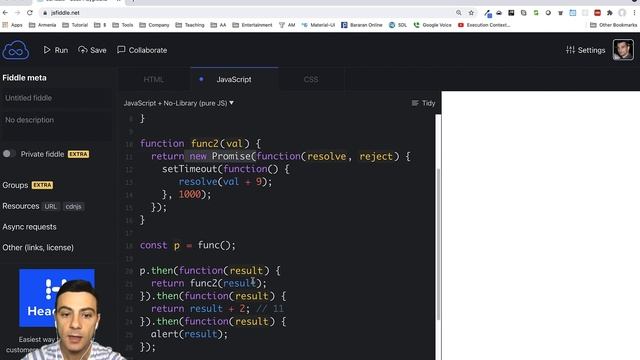This screenshot has width=640, height=360.
Task: Open the Apps bookmark shortcut
Action: [x=12, y=25]
